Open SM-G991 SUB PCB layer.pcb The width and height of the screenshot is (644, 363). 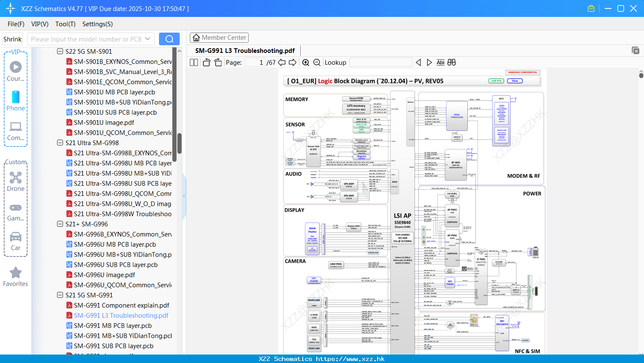click(113, 346)
